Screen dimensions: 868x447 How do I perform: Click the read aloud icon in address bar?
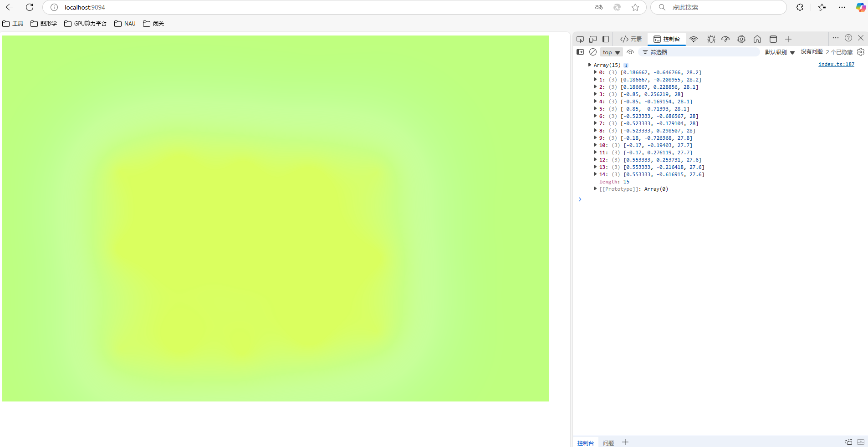point(599,7)
